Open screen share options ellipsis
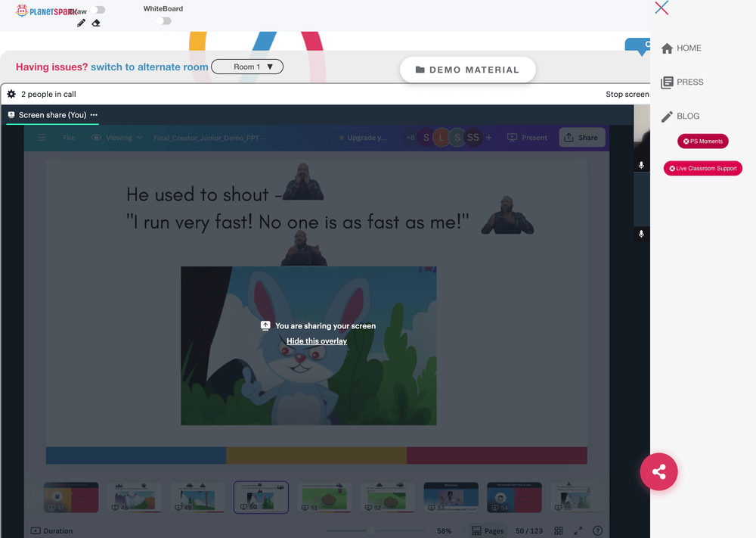The image size is (756, 538). pos(94,115)
